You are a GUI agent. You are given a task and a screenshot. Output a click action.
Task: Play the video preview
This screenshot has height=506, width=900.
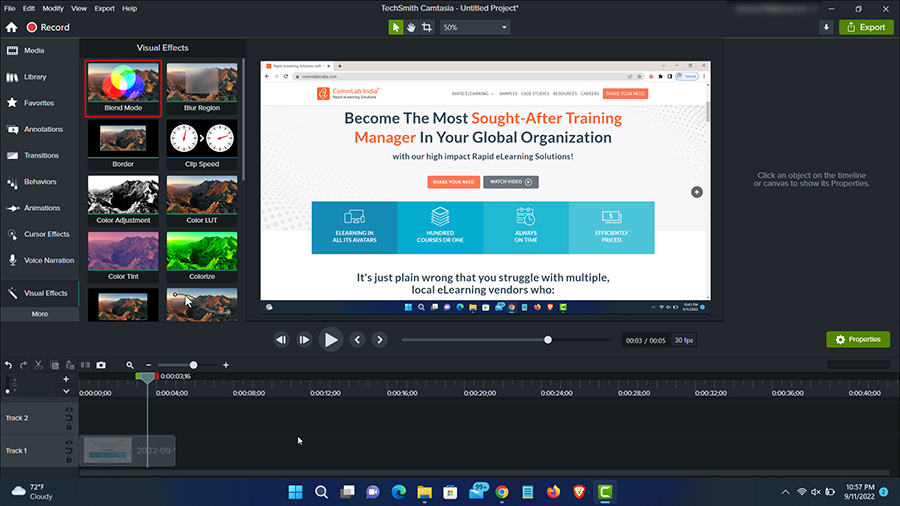tap(331, 340)
